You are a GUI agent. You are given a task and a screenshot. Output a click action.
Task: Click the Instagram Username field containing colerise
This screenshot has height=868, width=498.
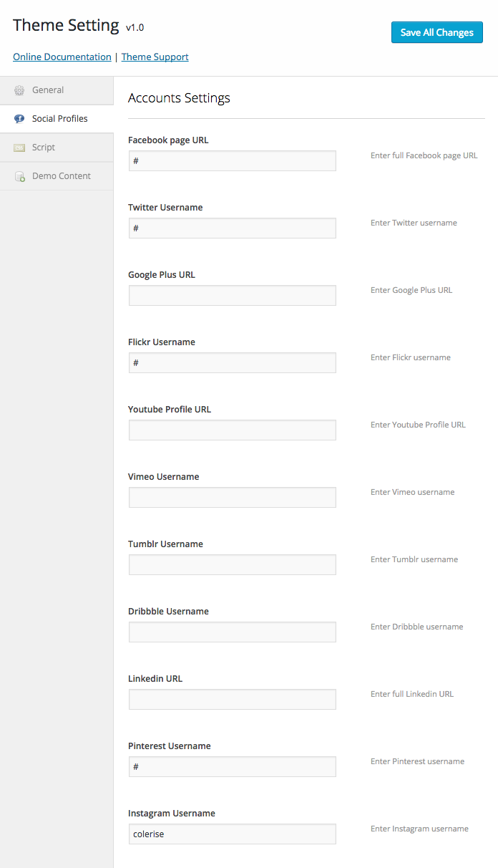click(x=232, y=834)
